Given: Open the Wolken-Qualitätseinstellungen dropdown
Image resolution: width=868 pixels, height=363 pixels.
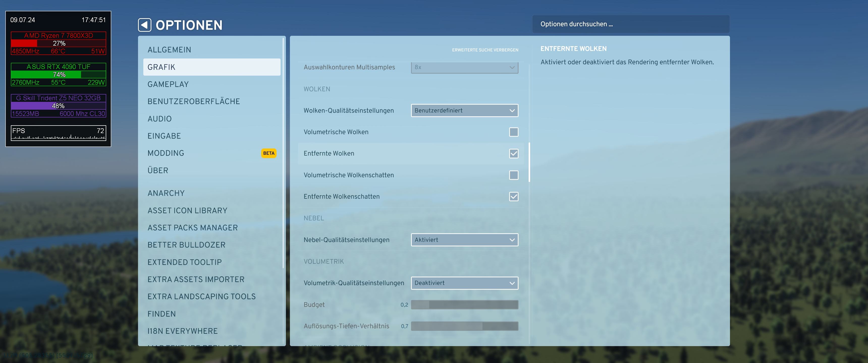Looking at the screenshot, I should 464,110.
